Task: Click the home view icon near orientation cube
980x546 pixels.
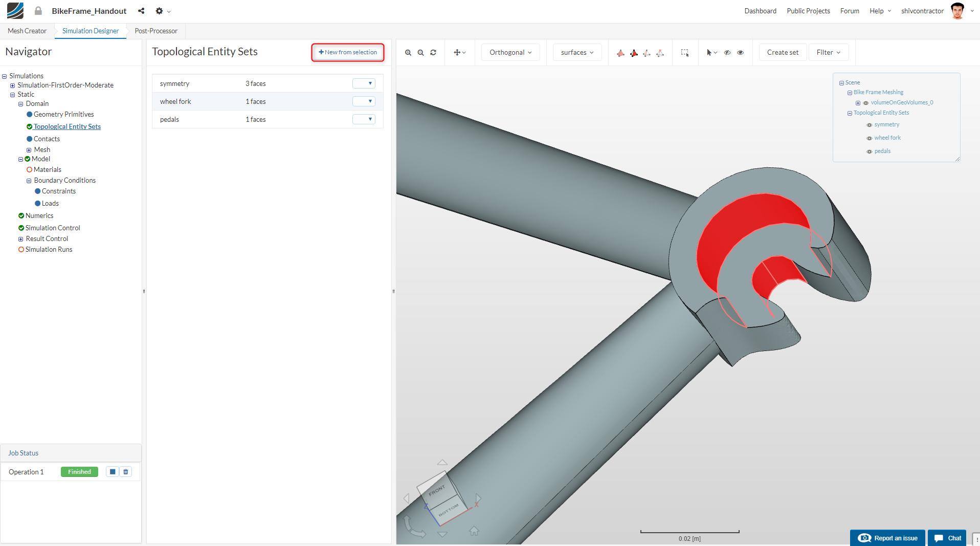Action: tap(474, 531)
